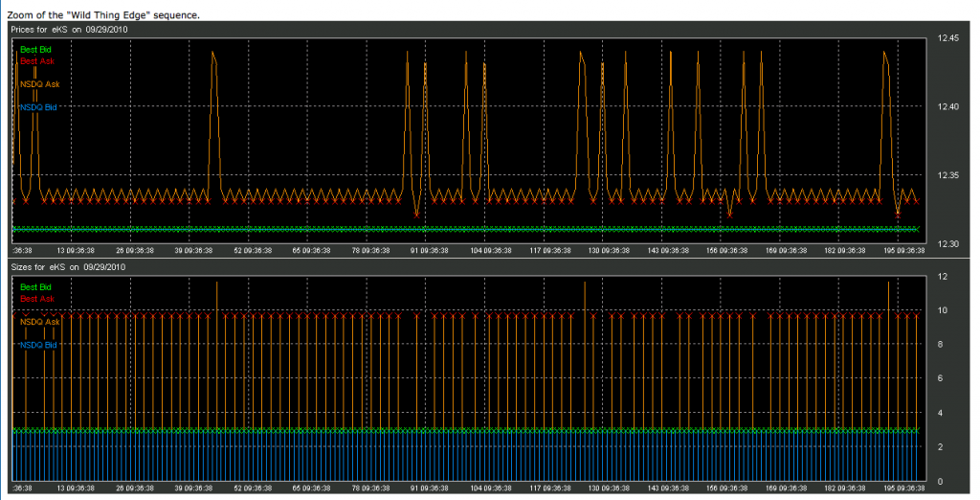Click '13 09:36:38' time label under Prices chart
Image resolution: width=980 pixels, height=500 pixels.
pyautogui.click(x=77, y=250)
